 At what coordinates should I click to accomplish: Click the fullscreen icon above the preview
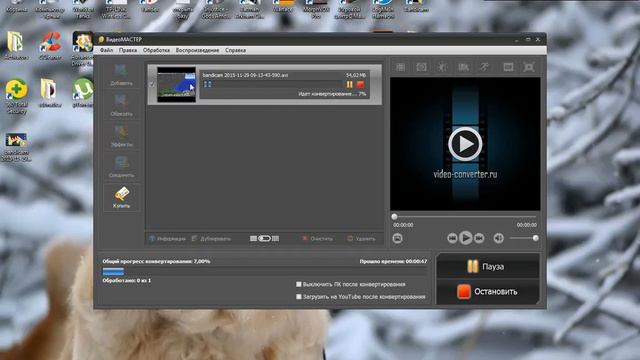click(529, 67)
